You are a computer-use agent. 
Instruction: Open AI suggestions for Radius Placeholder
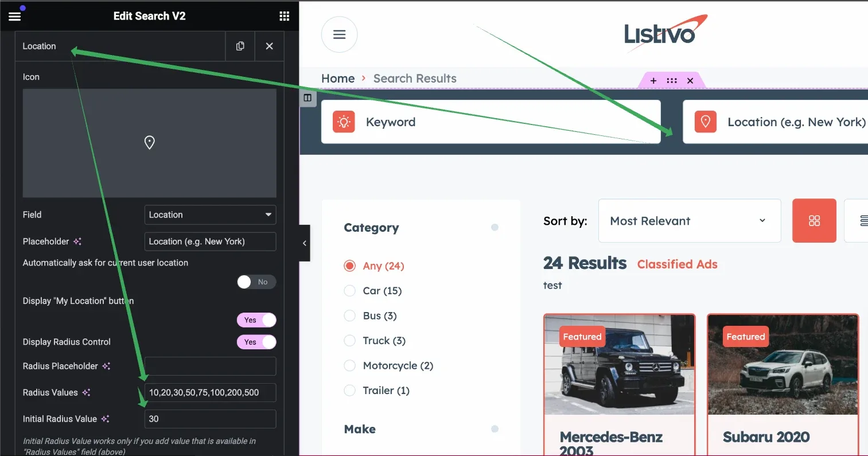pyautogui.click(x=106, y=366)
